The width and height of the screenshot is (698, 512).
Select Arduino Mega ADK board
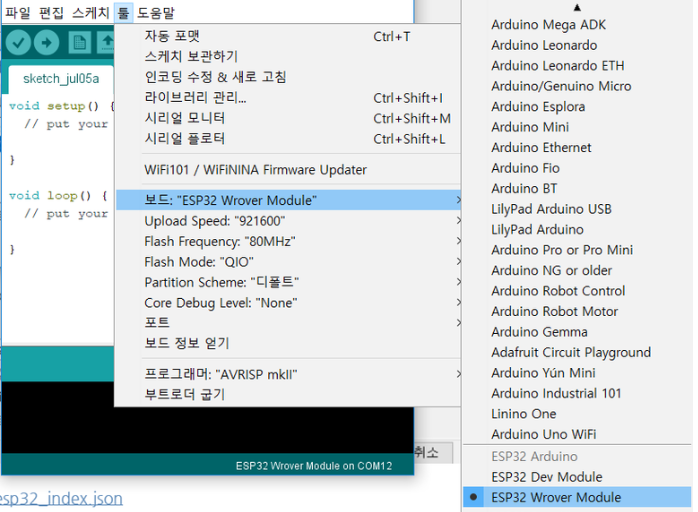pos(577,24)
